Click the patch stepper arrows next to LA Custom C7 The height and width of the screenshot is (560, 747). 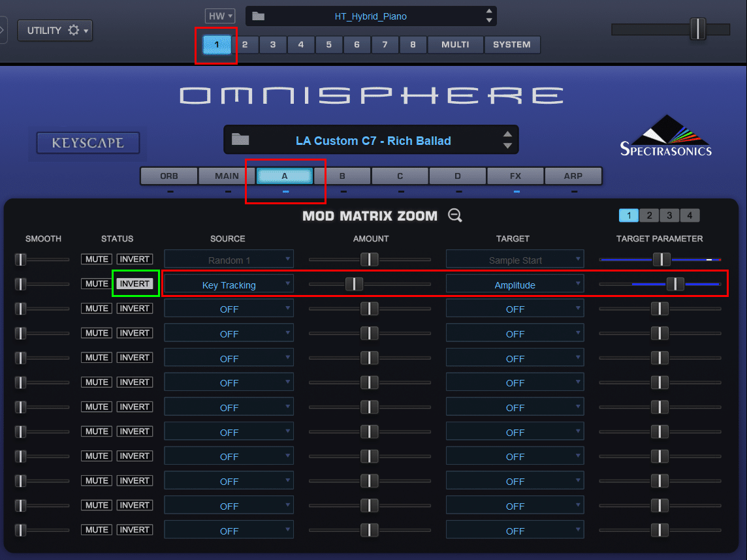tap(508, 140)
